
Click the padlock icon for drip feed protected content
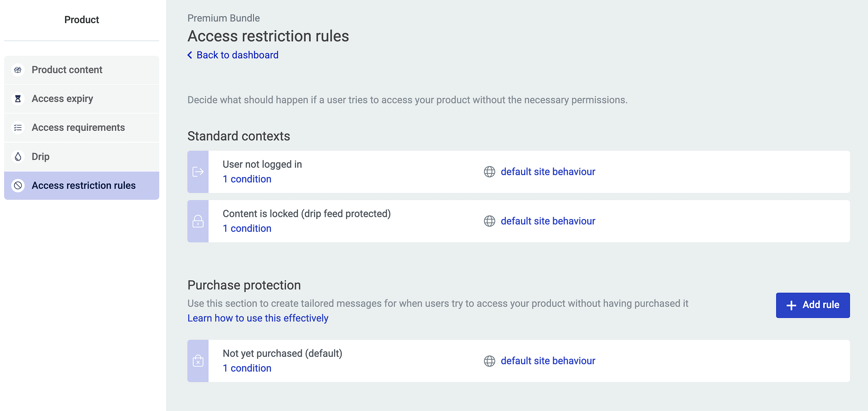(198, 221)
